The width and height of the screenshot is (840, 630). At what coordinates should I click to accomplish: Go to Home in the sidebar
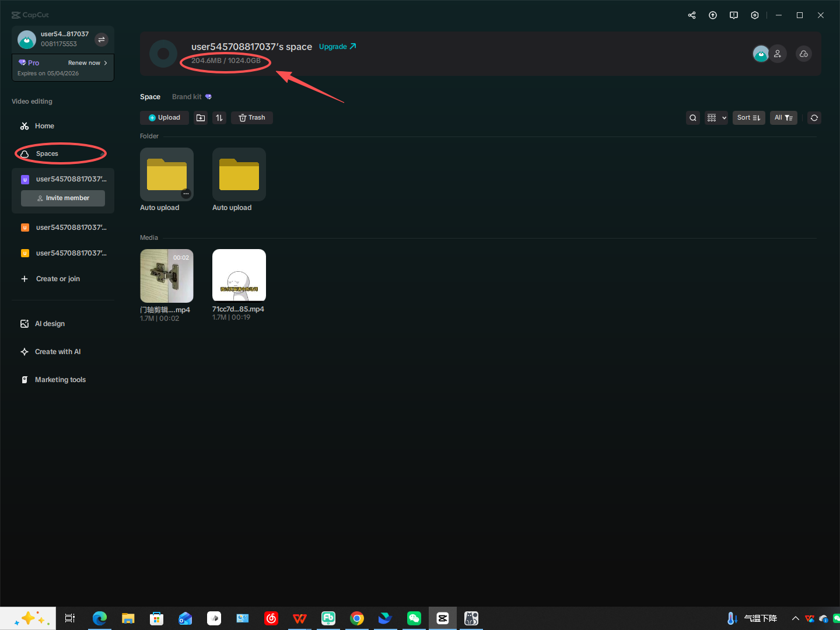point(63,126)
